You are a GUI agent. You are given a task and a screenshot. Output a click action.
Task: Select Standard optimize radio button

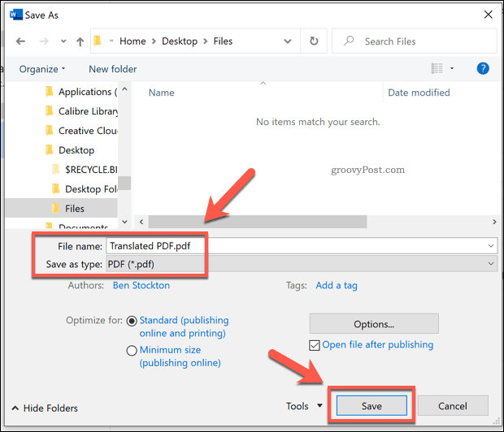pyautogui.click(x=132, y=321)
